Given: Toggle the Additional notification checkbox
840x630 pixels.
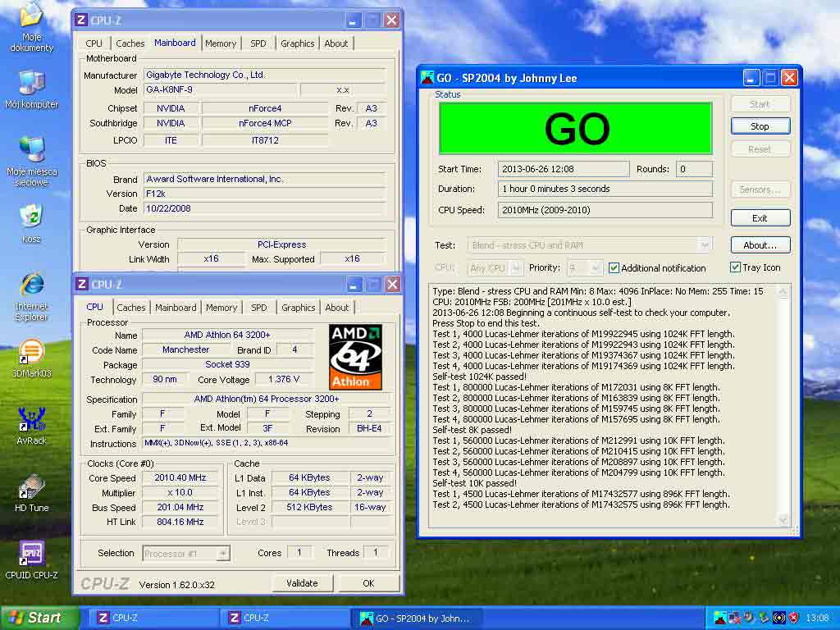Looking at the screenshot, I should [614, 268].
